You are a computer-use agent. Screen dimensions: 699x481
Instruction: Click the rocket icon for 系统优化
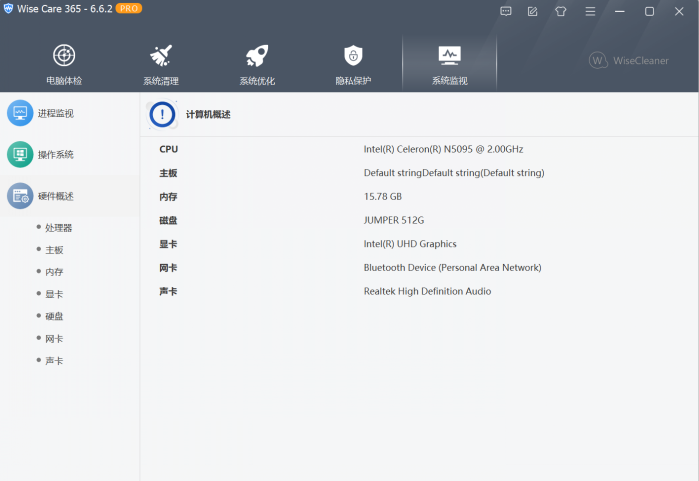(x=257, y=55)
